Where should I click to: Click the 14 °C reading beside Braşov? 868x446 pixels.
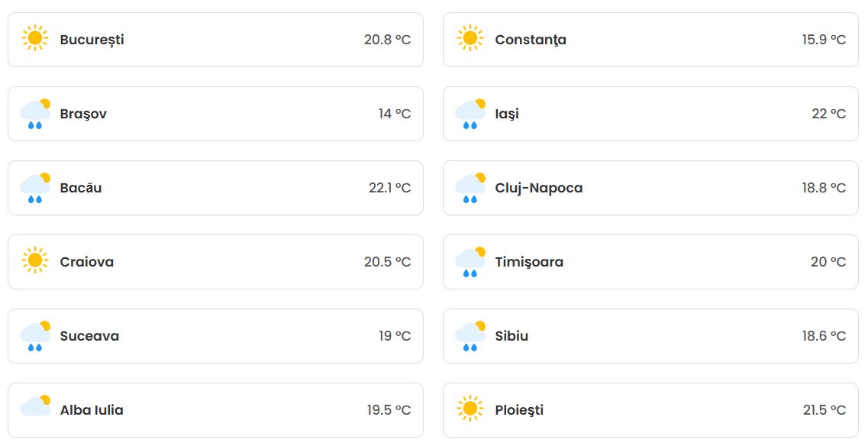pyautogui.click(x=393, y=114)
